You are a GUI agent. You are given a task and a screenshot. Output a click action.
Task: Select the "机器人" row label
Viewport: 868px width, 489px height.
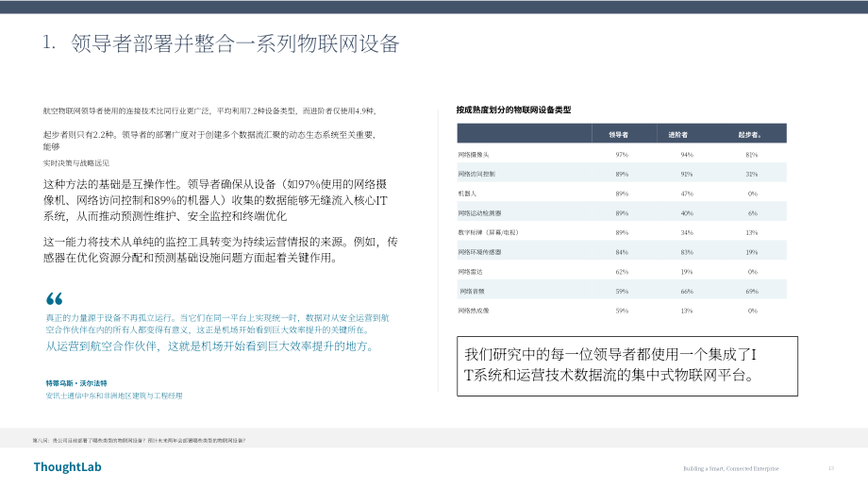click(x=467, y=194)
